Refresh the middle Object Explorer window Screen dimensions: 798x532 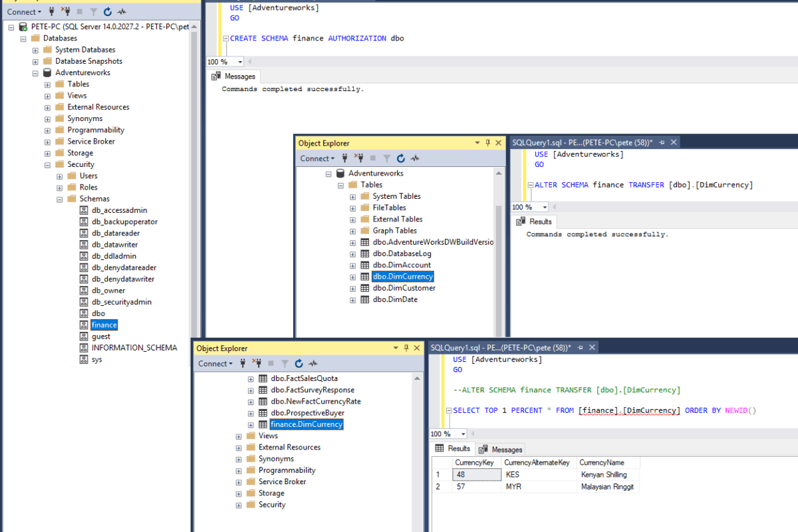[x=402, y=158]
